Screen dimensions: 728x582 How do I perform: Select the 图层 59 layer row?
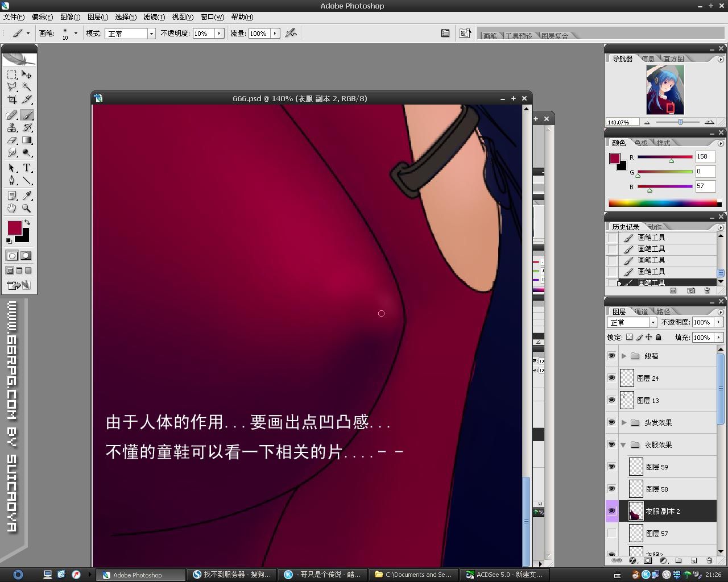point(661,467)
